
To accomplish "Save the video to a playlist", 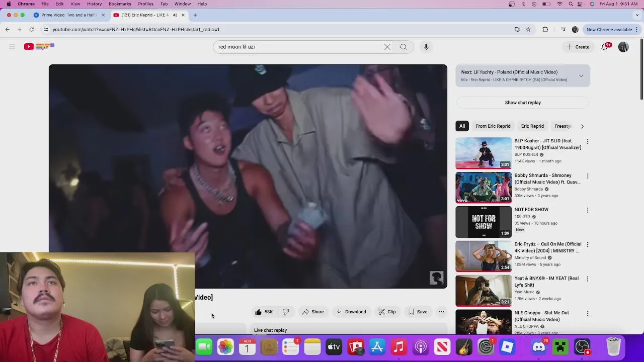I will point(418,312).
